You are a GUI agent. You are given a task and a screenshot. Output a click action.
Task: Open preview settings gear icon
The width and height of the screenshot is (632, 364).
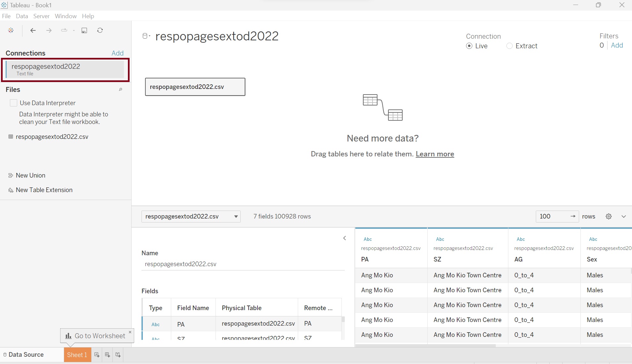(x=609, y=217)
